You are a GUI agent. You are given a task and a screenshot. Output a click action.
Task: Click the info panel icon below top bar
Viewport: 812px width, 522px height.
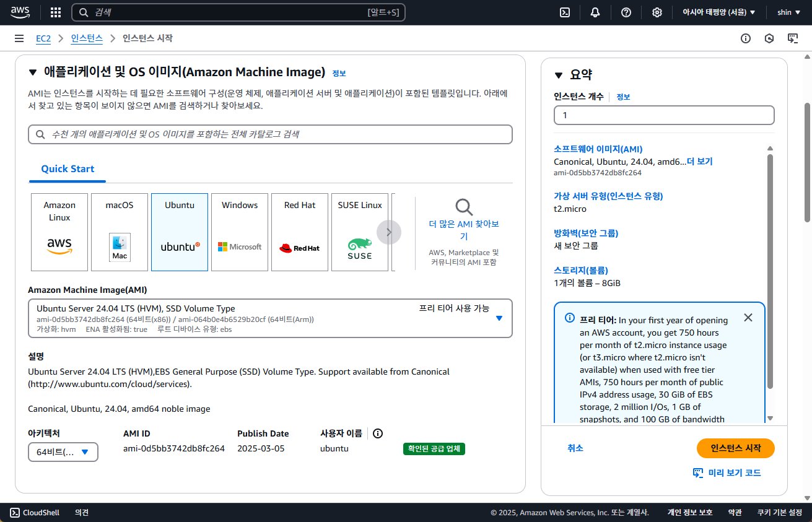pyautogui.click(x=746, y=38)
